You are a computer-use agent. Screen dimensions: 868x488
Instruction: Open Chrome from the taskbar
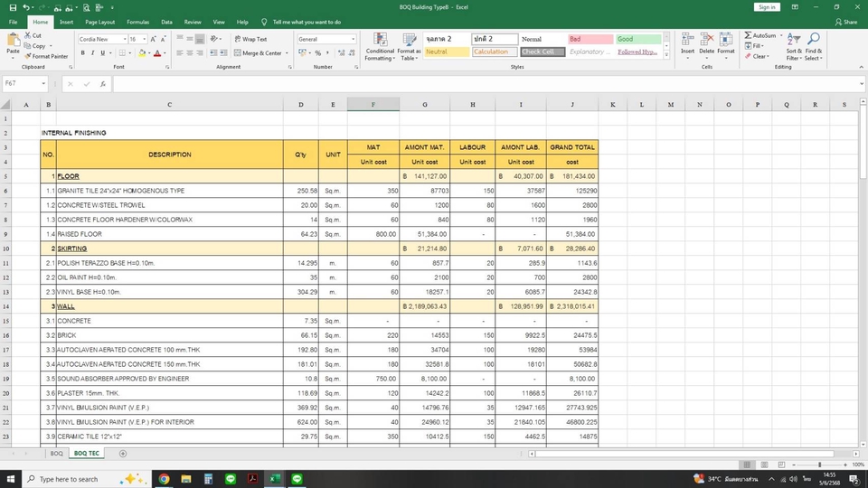164,479
